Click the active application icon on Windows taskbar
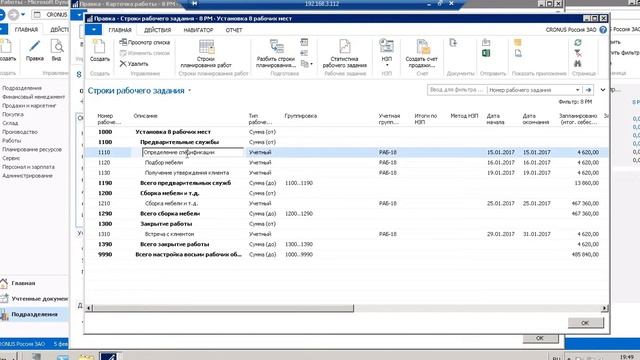Image resolution: width=640 pixels, height=360 pixels. 109,356
